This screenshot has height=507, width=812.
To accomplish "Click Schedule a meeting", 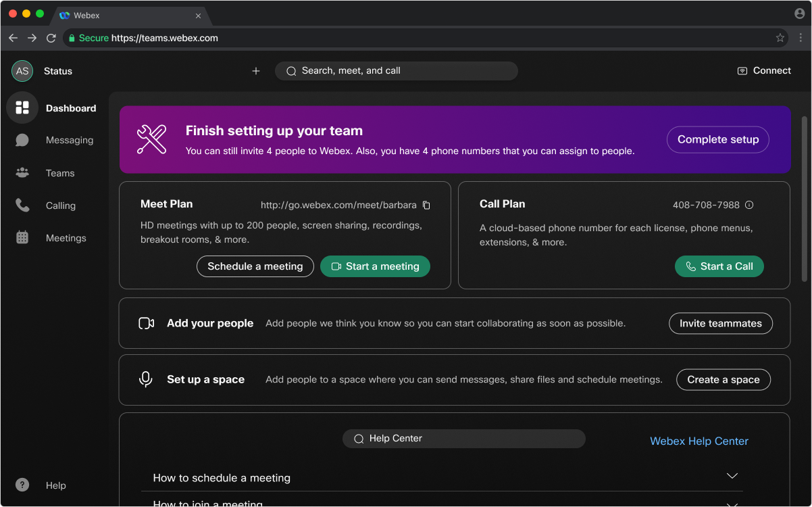I will pos(255,266).
